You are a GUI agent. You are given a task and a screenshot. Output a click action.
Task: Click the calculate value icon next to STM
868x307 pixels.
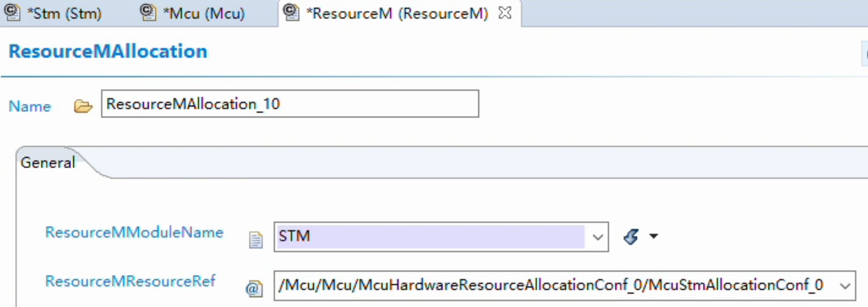point(631,236)
